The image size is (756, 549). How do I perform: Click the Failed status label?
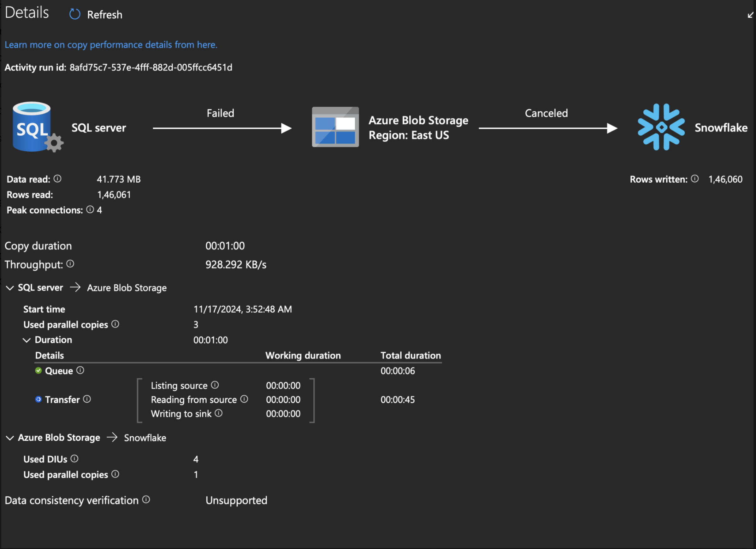pyautogui.click(x=220, y=113)
